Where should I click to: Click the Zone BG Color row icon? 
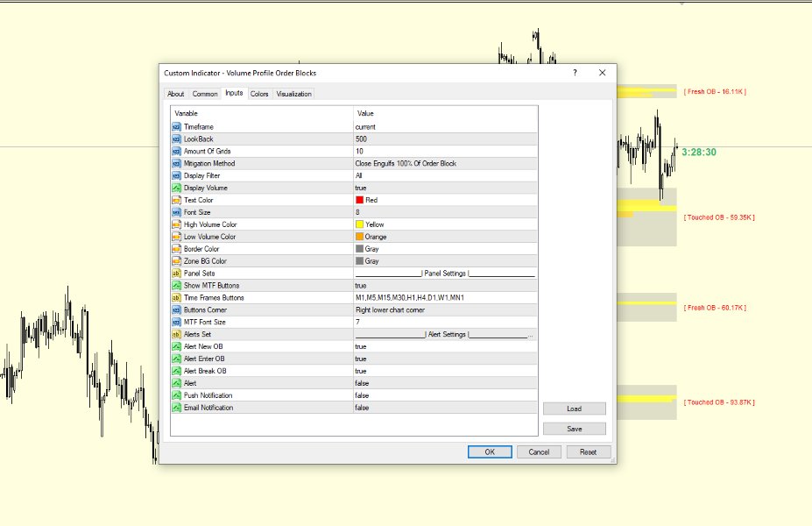coord(177,261)
